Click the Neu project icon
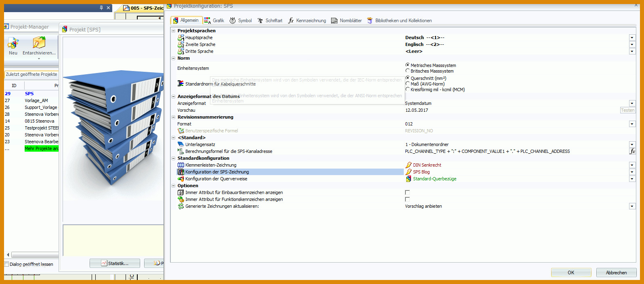This screenshot has width=644, height=284. (x=13, y=43)
